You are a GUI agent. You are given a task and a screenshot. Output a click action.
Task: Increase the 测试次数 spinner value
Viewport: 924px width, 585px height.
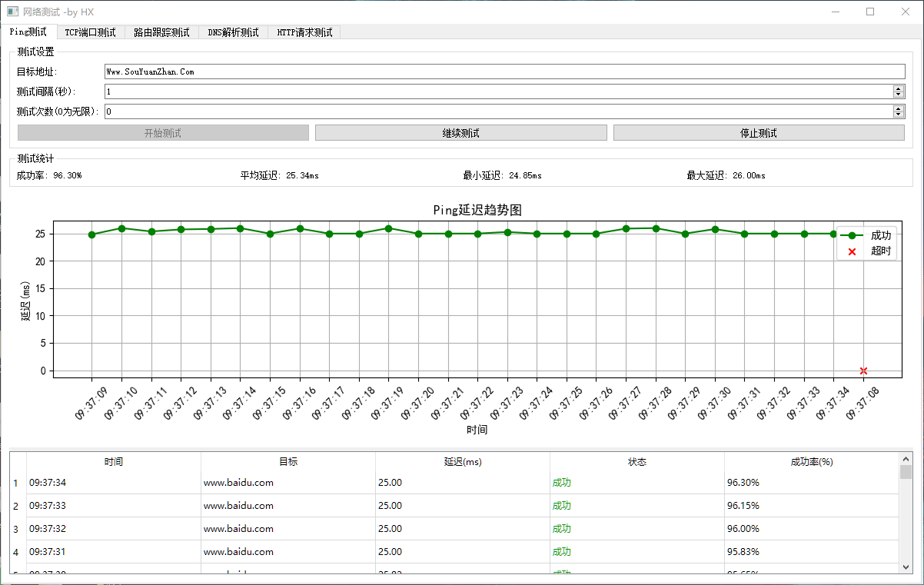[x=898, y=108]
